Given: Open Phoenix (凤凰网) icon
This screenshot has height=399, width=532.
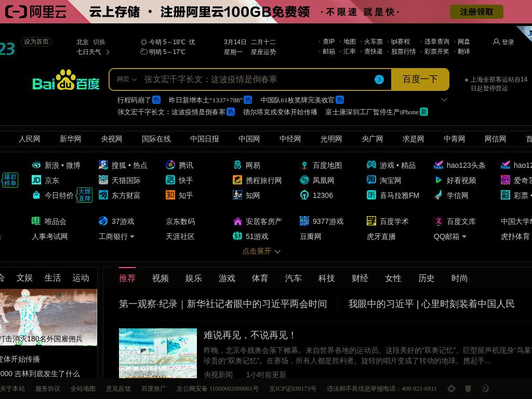Looking at the screenshot, I should [304, 180].
